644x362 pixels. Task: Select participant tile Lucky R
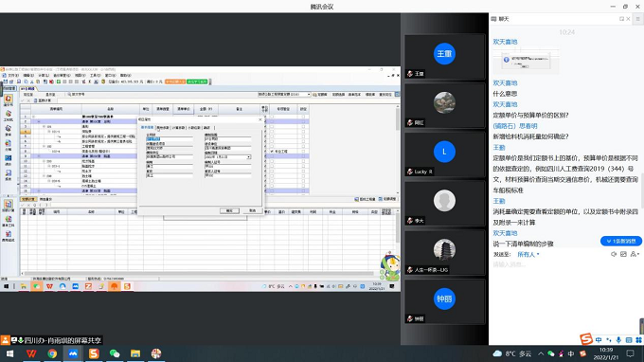pos(444,155)
